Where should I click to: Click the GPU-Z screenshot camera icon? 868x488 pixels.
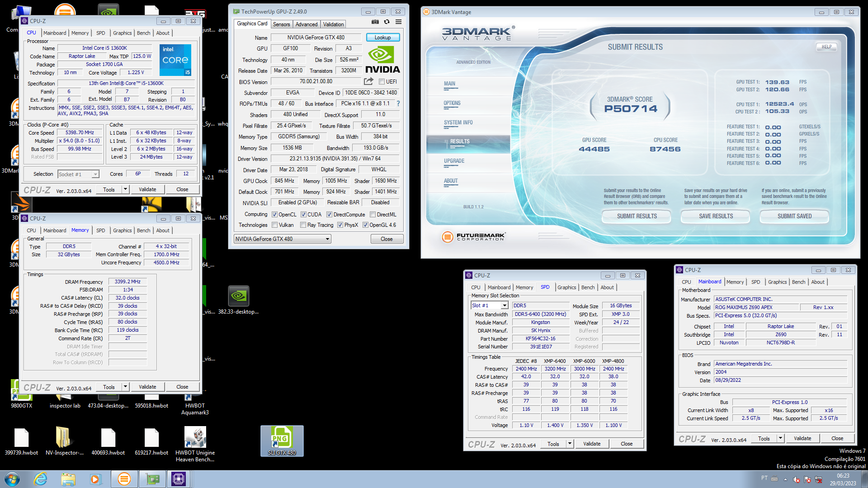(x=375, y=22)
